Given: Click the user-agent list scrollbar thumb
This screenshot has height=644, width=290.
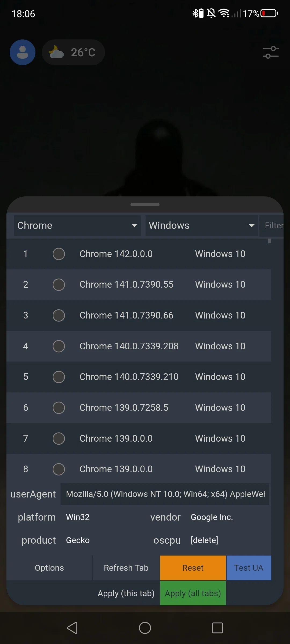Looking at the screenshot, I should [x=270, y=241].
